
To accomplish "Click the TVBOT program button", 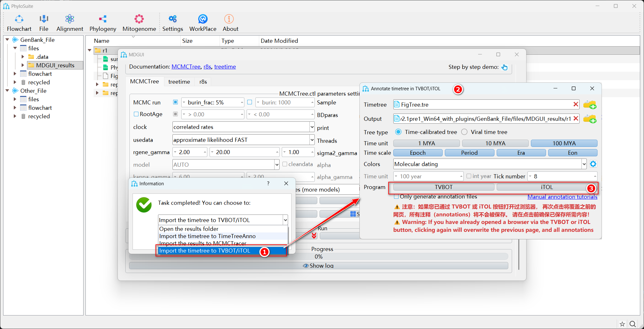I will [x=444, y=187].
